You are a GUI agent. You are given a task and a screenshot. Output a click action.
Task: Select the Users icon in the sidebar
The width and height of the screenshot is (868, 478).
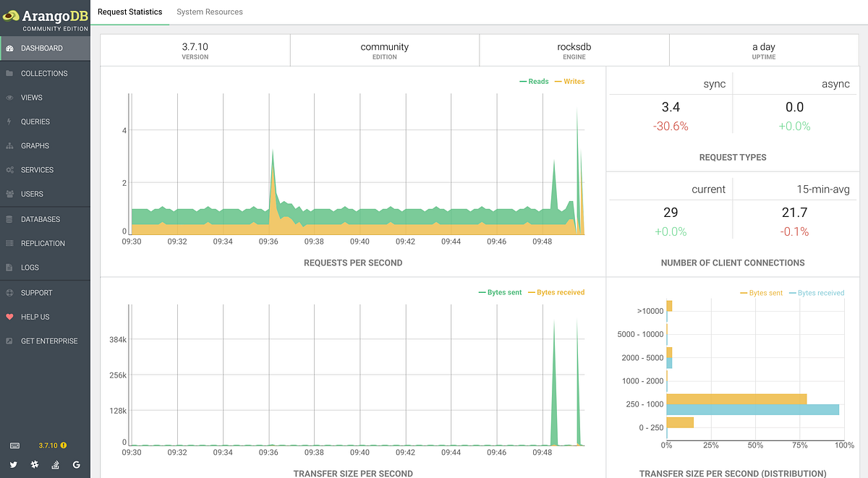pos(10,194)
